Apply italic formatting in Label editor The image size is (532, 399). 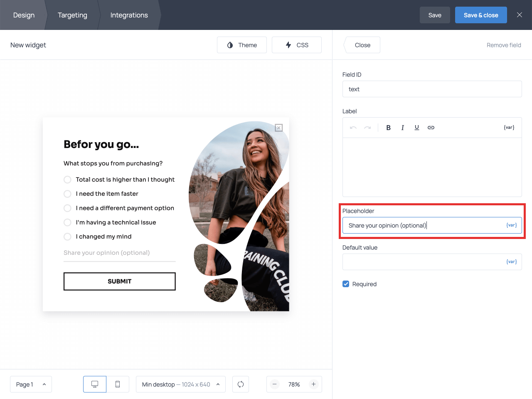[x=402, y=128]
